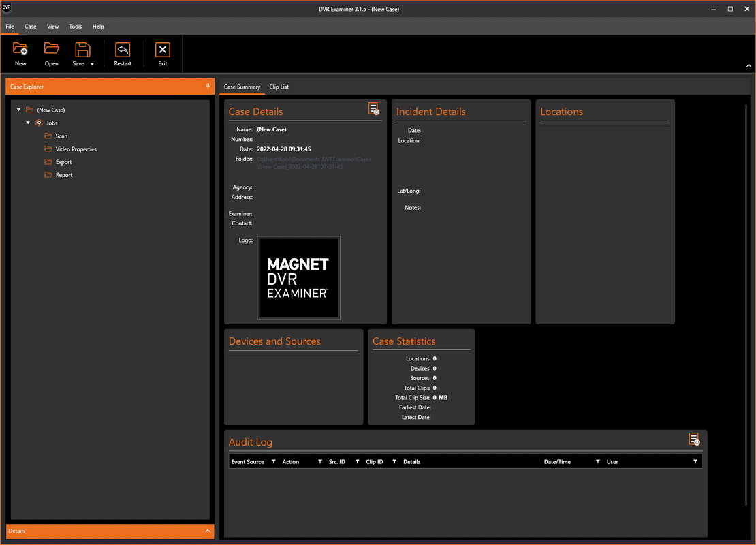Click the New case toolbar icon
The width and height of the screenshot is (756, 545).
(20, 50)
